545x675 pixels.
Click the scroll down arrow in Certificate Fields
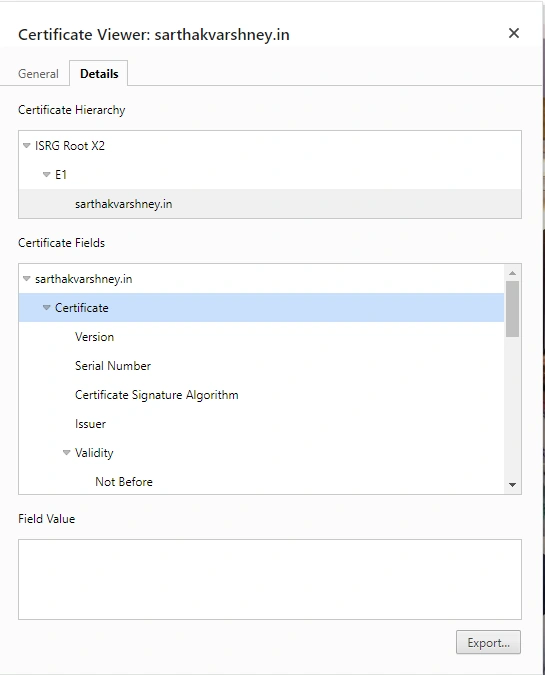(512, 485)
